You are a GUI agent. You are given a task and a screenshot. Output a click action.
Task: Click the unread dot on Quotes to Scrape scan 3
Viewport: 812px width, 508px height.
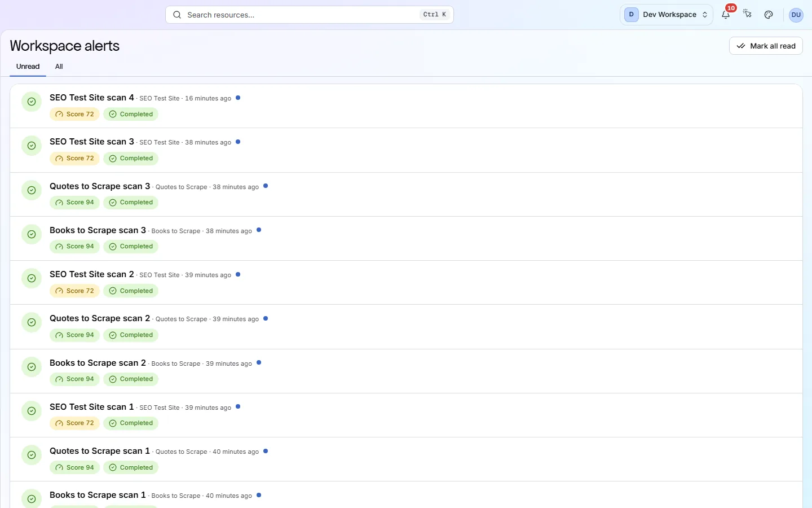coord(266,186)
